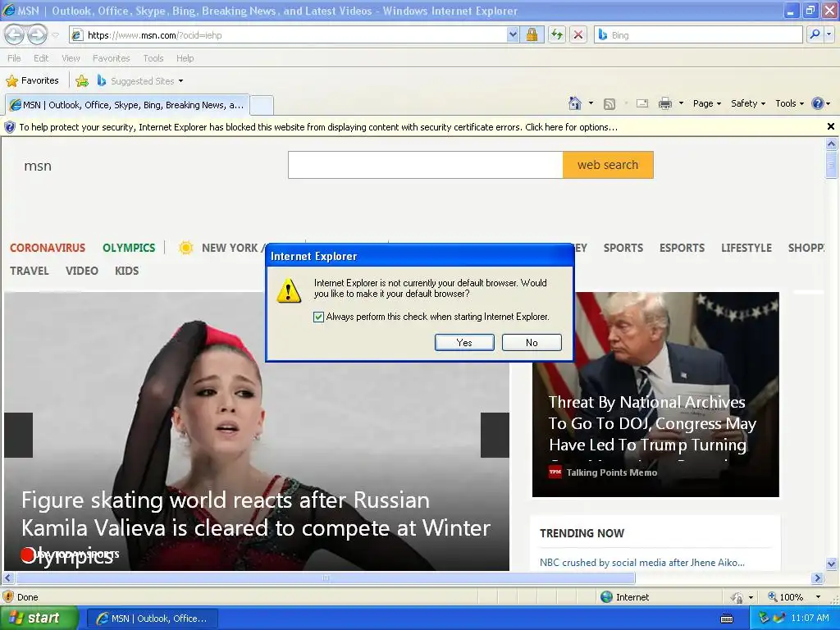Click the blue Help question icon
The width and height of the screenshot is (840, 630).
(818, 103)
